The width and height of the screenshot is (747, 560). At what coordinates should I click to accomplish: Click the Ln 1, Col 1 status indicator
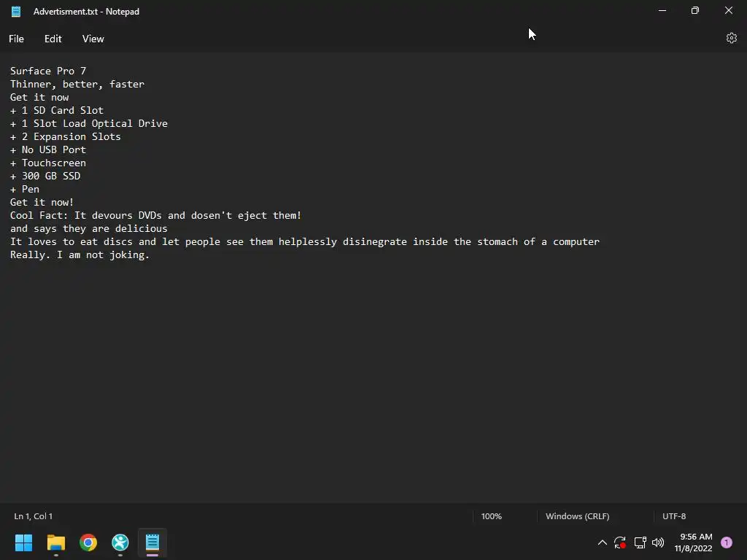click(x=34, y=516)
